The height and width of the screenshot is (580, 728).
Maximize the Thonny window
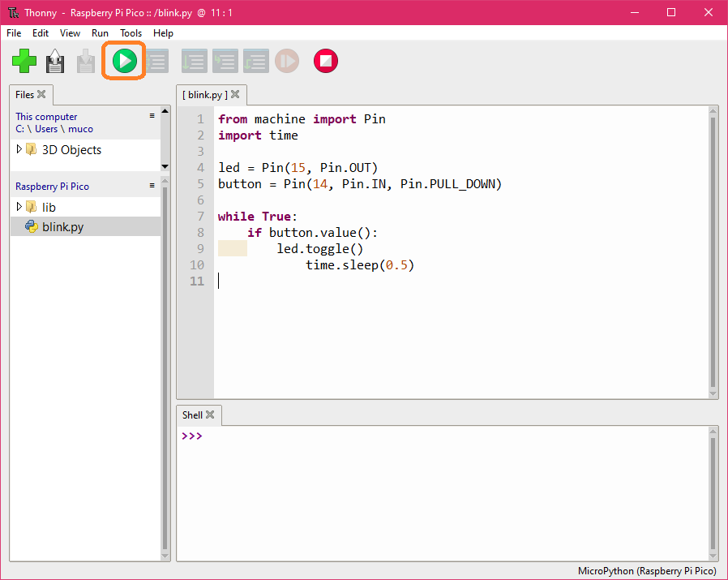pyautogui.click(x=671, y=12)
